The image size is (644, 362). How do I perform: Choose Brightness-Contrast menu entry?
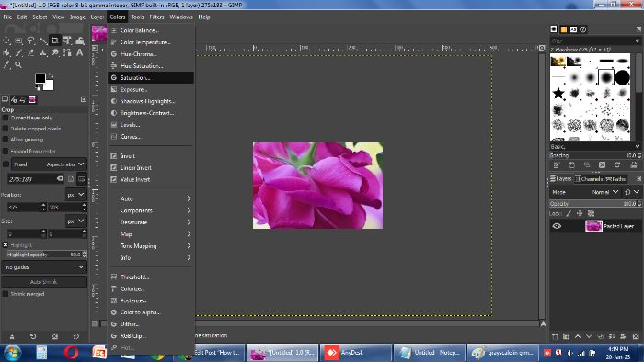(151, 113)
